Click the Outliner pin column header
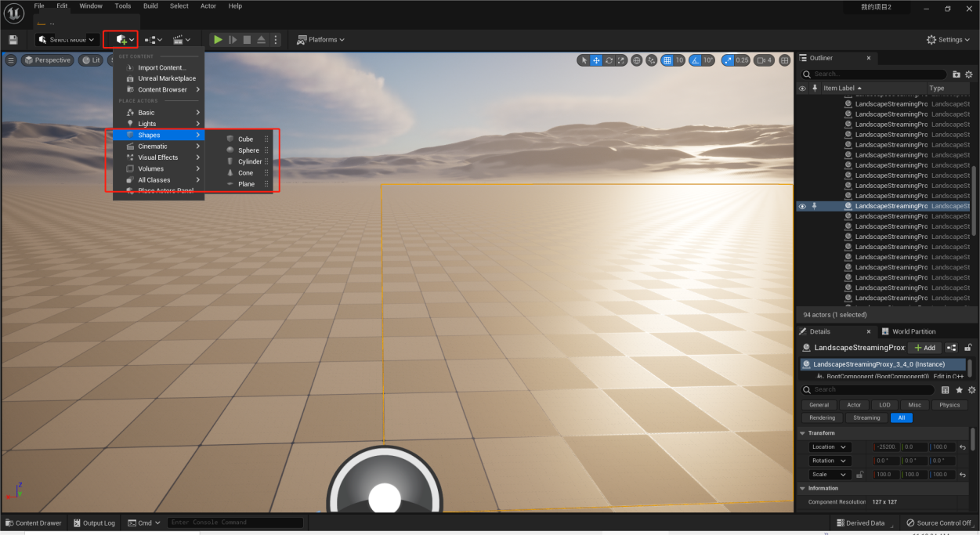The image size is (980, 535). pyautogui.click(x=815, y=89)
